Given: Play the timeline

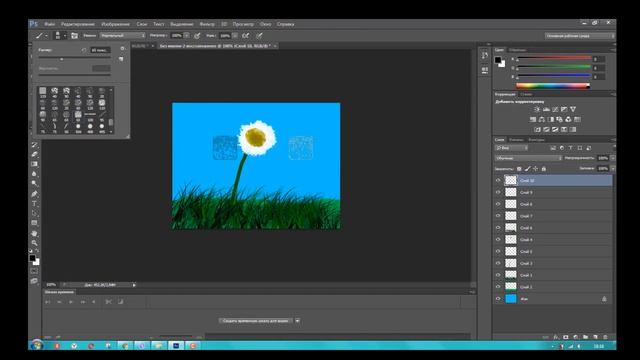Looking at the screenshot, I should click(71, 302).
